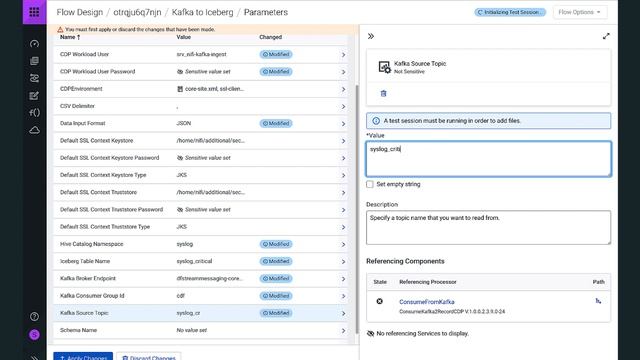This screenshot has width=640, height=360.
Task: Expand the CDP Workload User Password row
Action: [x=343, y=72]
